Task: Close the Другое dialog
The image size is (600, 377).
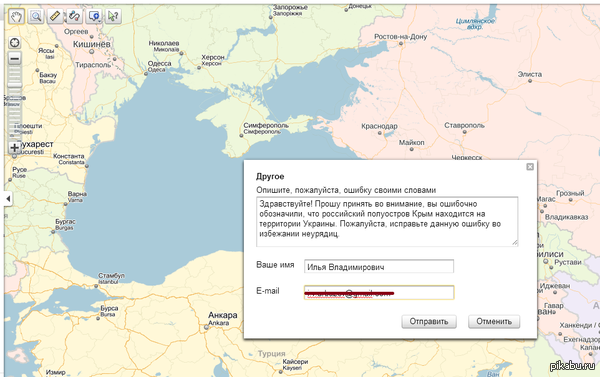Action: tap(530, 166)
